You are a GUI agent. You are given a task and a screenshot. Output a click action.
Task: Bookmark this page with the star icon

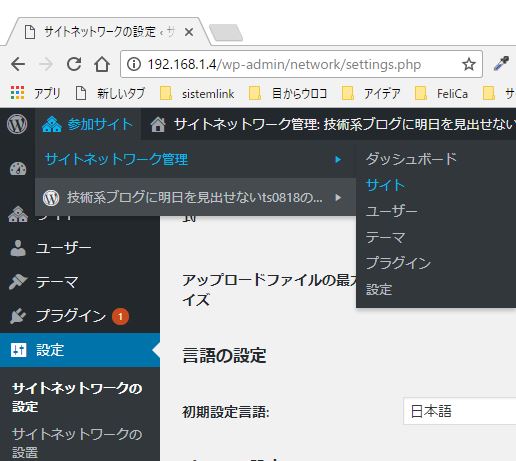(469, 64)
